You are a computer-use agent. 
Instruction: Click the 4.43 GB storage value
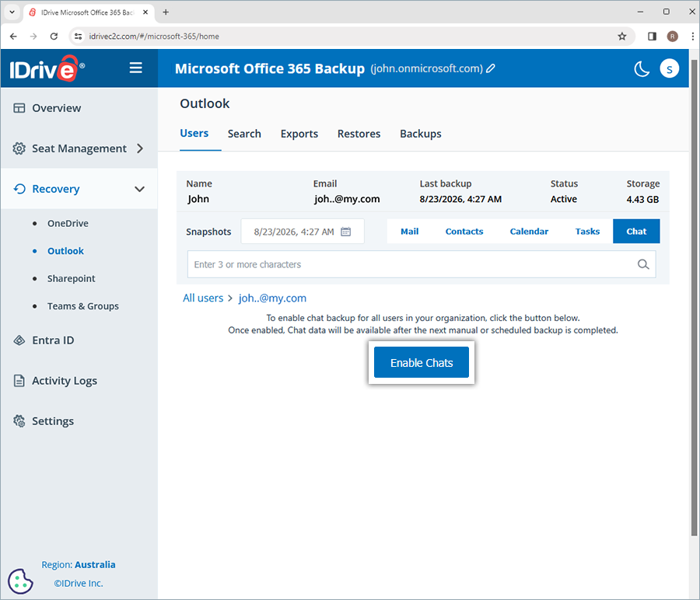coord(642,200)
